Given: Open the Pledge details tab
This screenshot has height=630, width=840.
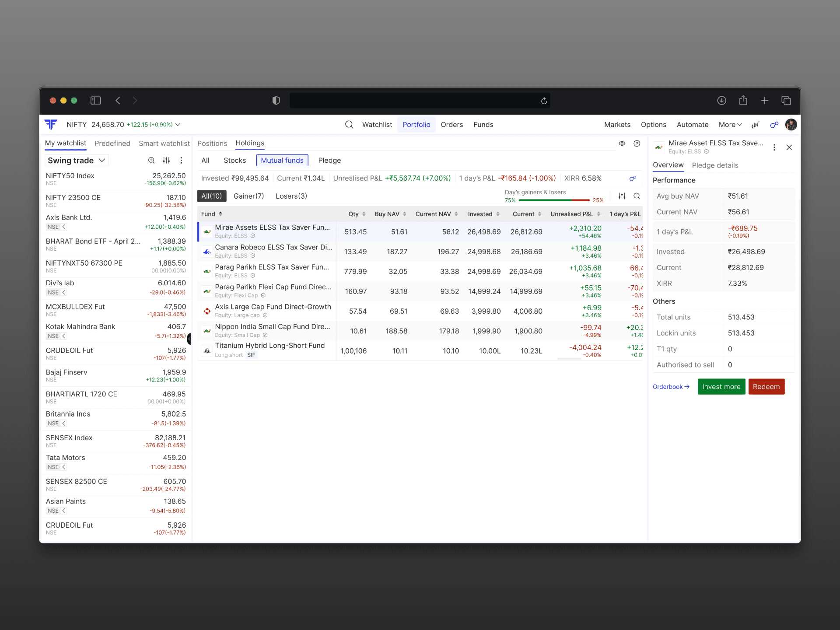Looking at the screenshot, I should (714, 165).
